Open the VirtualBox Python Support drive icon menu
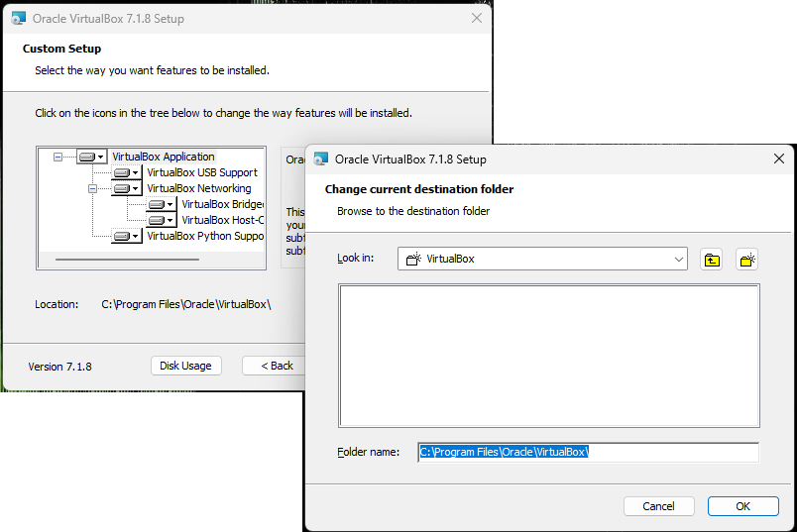 126,236
